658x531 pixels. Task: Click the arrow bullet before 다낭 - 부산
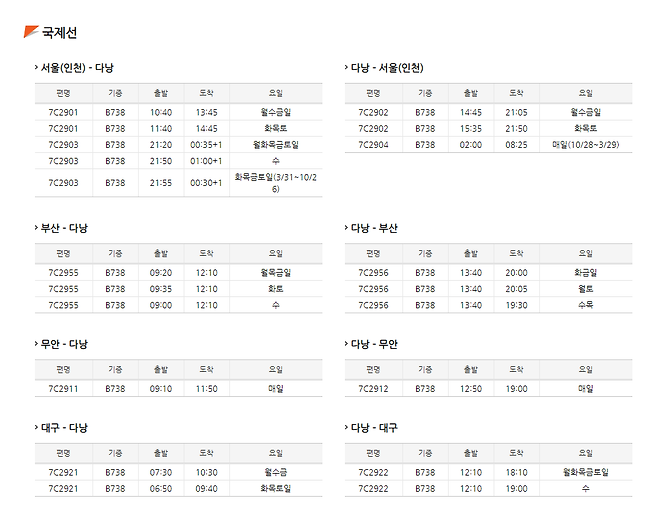[346, 228]
